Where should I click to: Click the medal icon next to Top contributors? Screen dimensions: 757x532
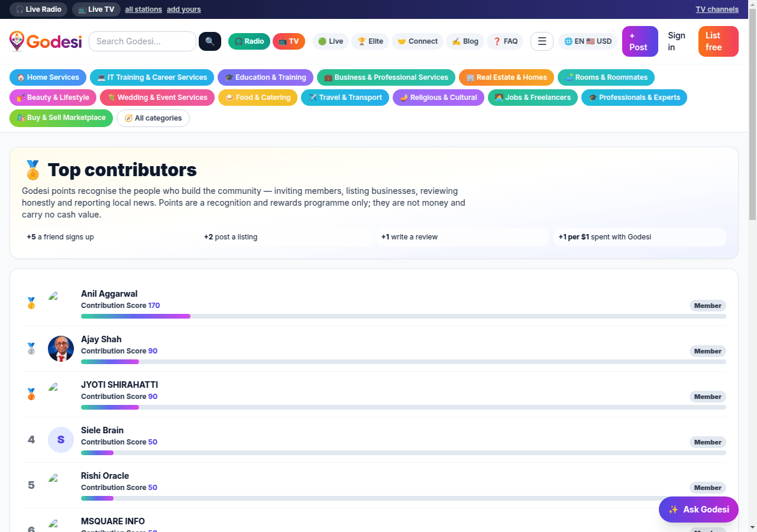coord(33,170)
